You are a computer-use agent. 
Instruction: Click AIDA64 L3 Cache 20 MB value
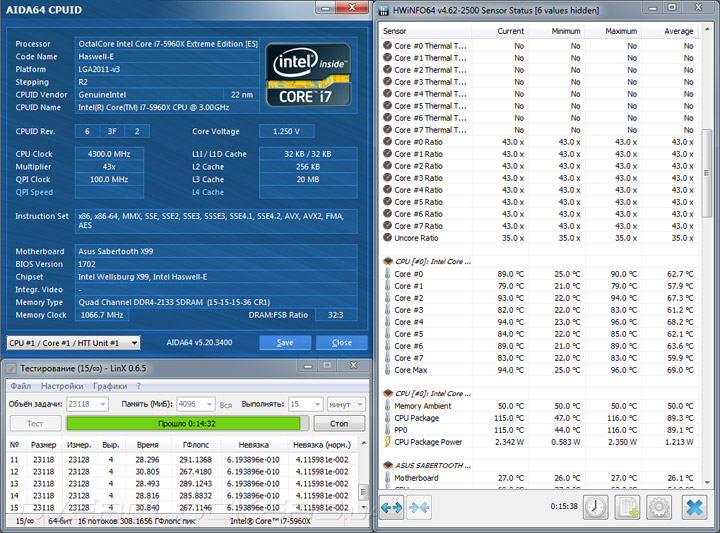point(308,180)
